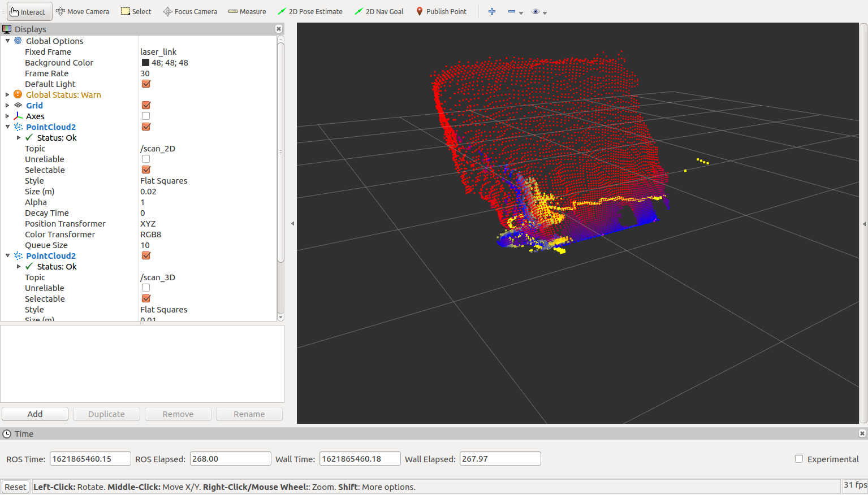Click the Wall Elapsed field

click(500, 459)
